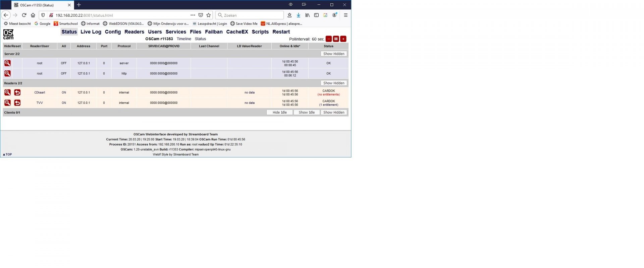Click the Zoeken search field
Image resolution: width=644 pixels, height=268 pixels.
[x=250, y=15]
